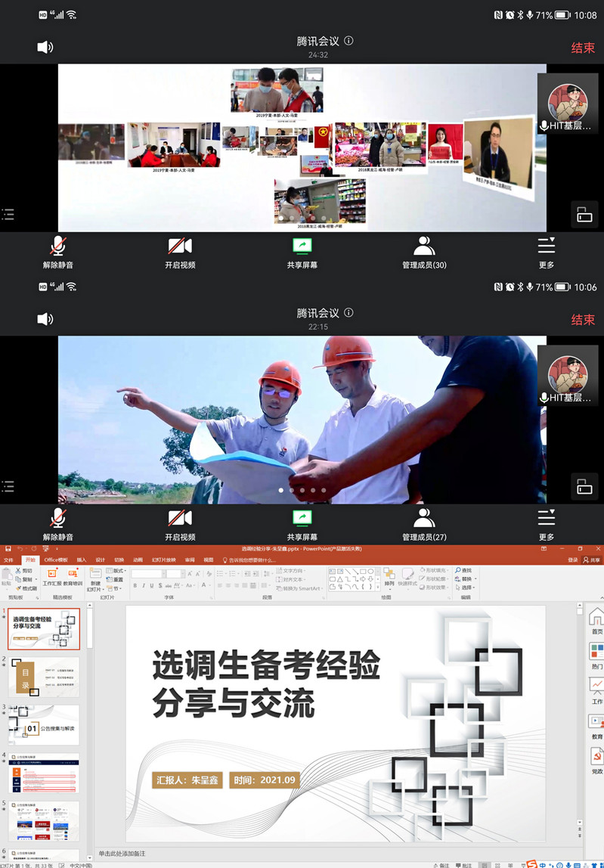This screenshot has height=868, width=604.
Task: Open the 党政 sidebar panel icon
Action: pyautogui.click(x=596, y=761)
